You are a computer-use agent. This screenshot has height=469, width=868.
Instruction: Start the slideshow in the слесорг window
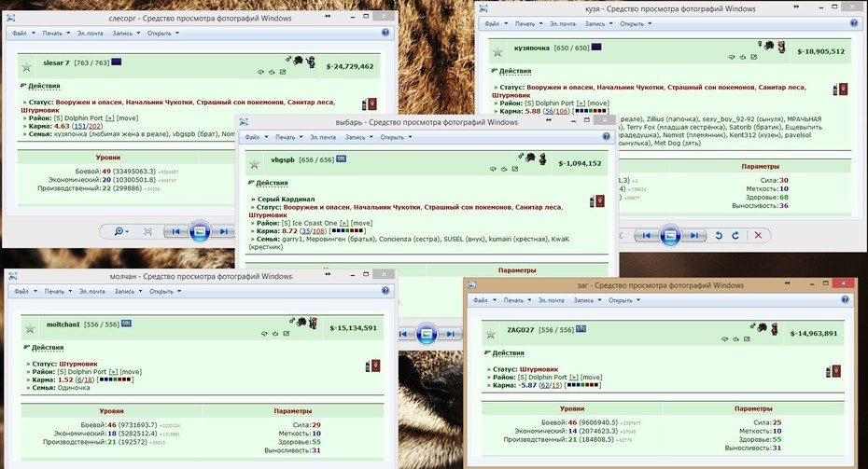pos(200,232)
